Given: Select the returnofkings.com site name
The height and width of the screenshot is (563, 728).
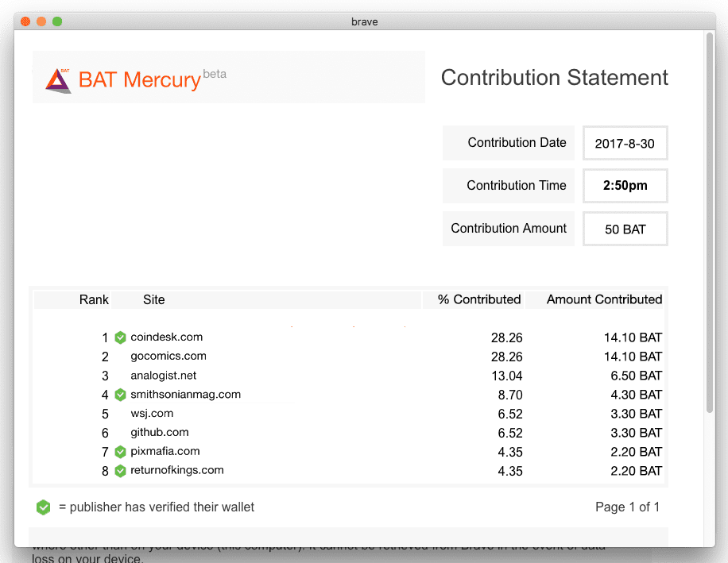Looking at the screenshot, I should pyautogui.click(x=177, y=470).
